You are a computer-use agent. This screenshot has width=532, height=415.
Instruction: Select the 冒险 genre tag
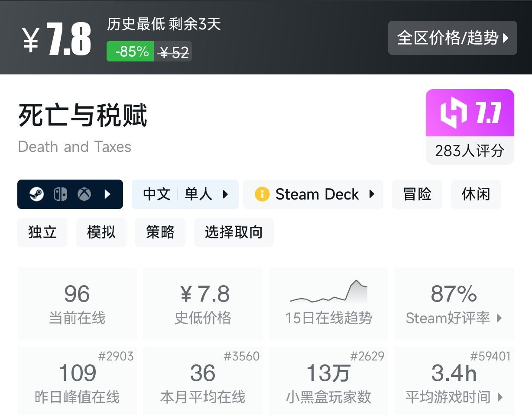tap(417, 194)
